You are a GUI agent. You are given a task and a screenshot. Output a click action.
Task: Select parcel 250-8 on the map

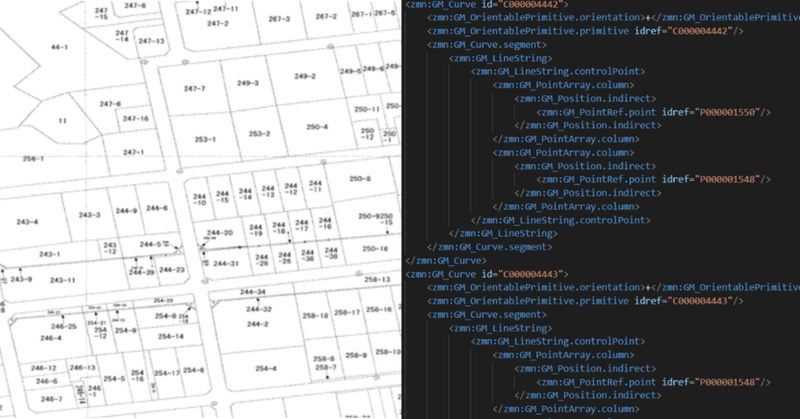(360, 179)
